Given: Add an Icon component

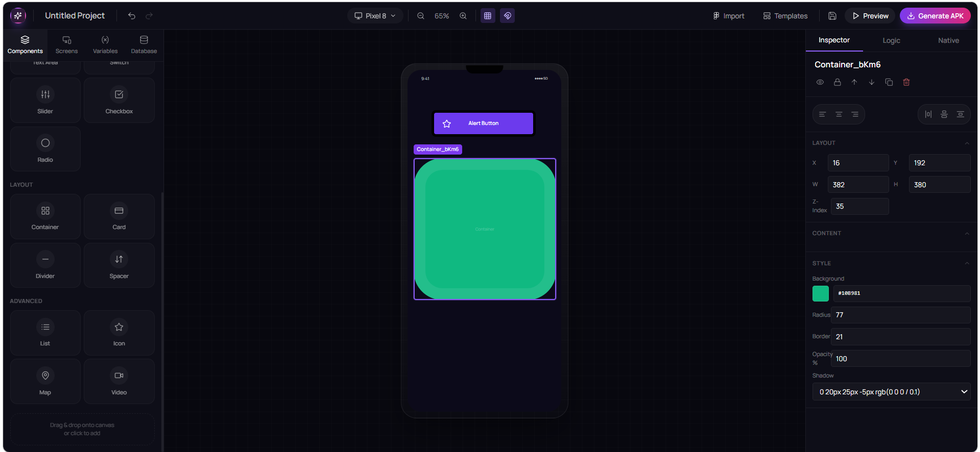Looking at the screenshot, I should pos(119,333).
